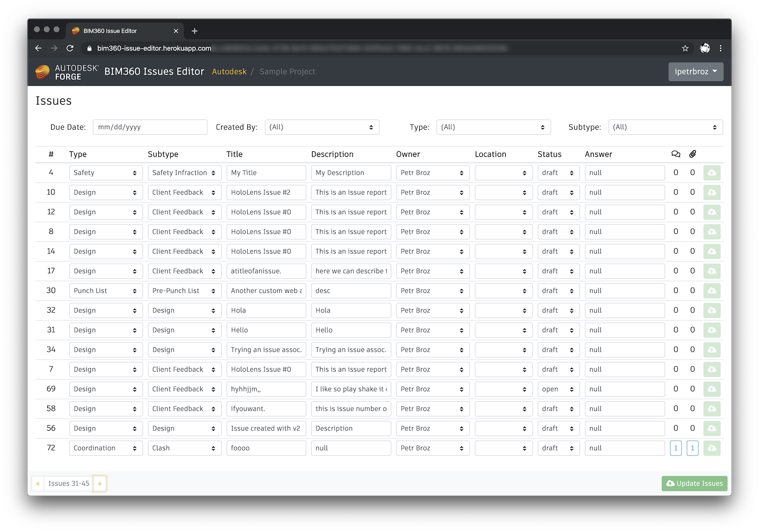Edit the My Description field
Screen dimensions: 759x532
(351, 173)
